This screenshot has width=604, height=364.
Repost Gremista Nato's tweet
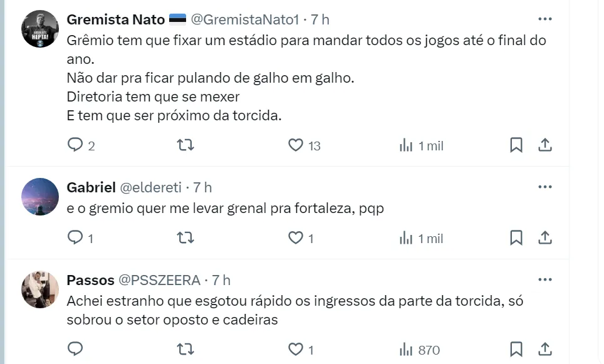pos(185,145)
